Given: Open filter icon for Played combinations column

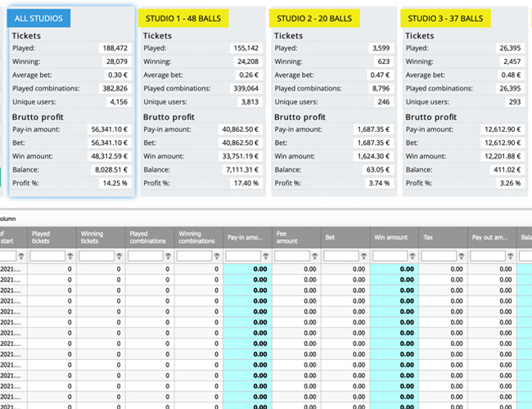Looking at the screenshot, I should click(168, 256).
